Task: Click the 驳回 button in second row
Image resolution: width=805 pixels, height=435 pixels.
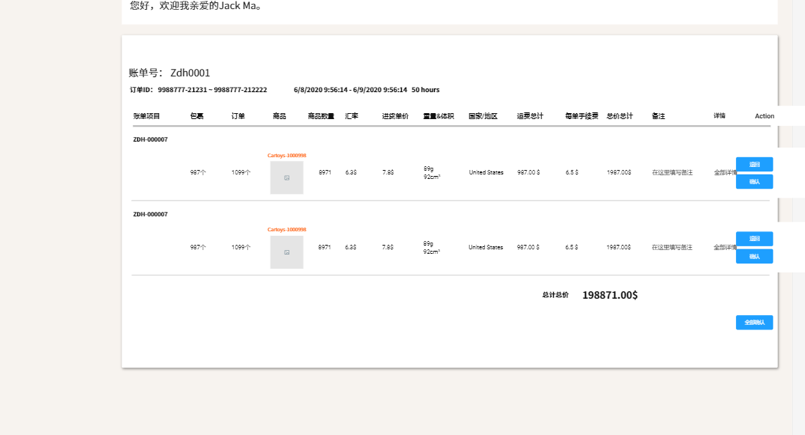Action: (754, 239)
